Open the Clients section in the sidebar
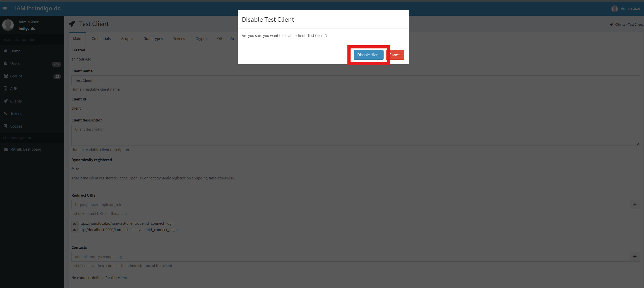Viewport: 644px width, 288px height. click(16, 101)
